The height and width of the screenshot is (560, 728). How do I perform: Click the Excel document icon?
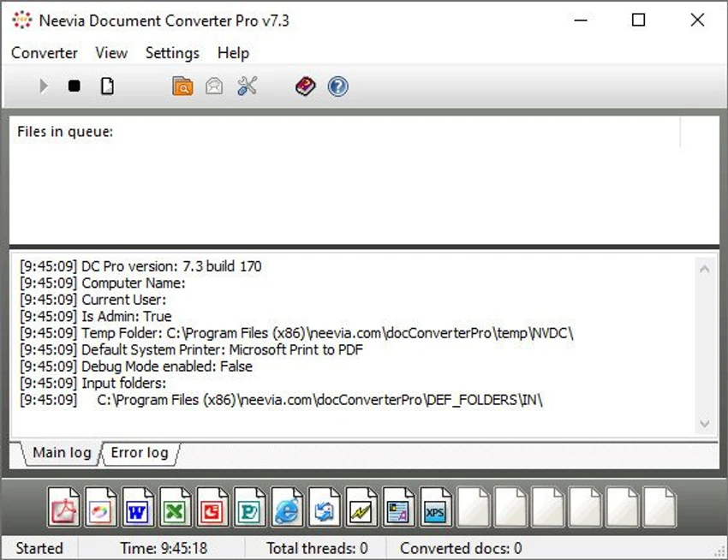176,507
